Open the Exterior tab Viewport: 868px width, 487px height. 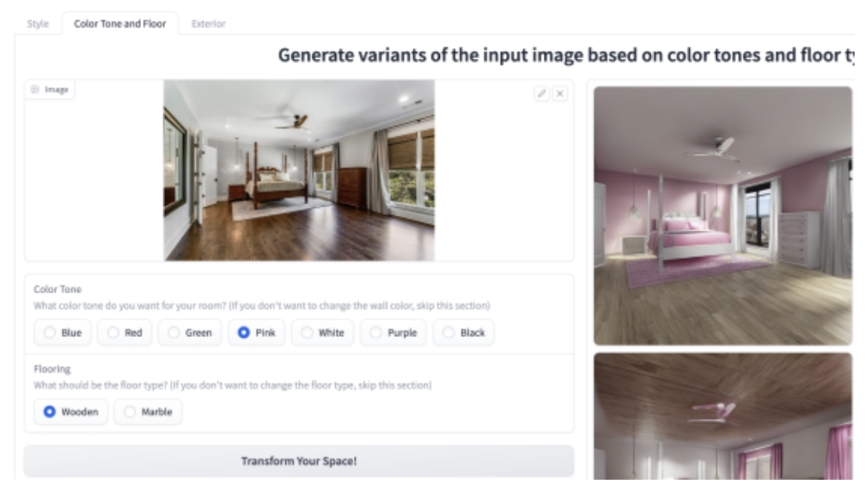[208, 24]
